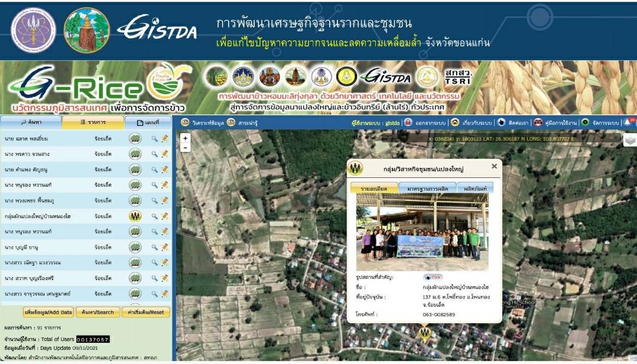The width and height of the screenshot is (637, 364).
Task: Click the ค้นหา/Search button
Action: 98,313
